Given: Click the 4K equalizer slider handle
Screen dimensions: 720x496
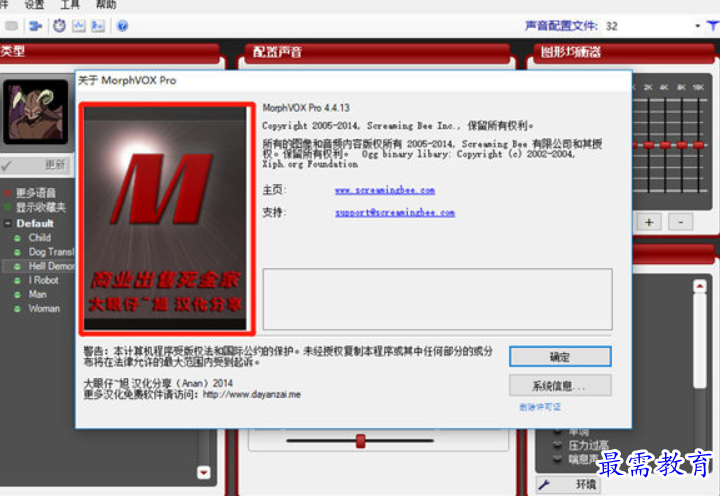Looking at the screenshot, I should pyautogui.click(x=665, y=146).
